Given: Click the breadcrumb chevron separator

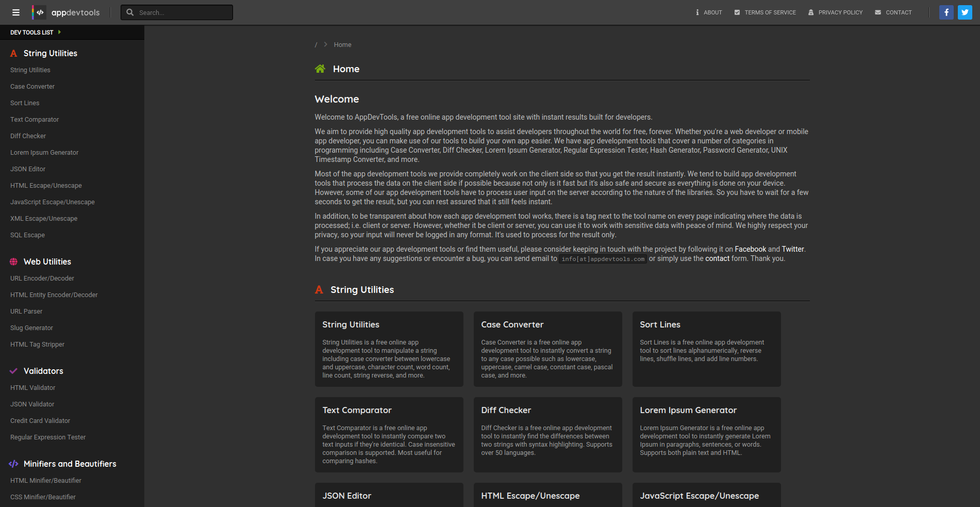Looking at the screenshot, I should pyautogui.click(x=325, y=45).
